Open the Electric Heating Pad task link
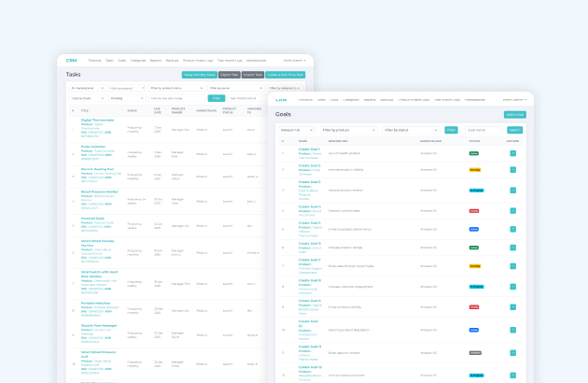The height and width of the screenshot is (383, 588). (97, 169)
